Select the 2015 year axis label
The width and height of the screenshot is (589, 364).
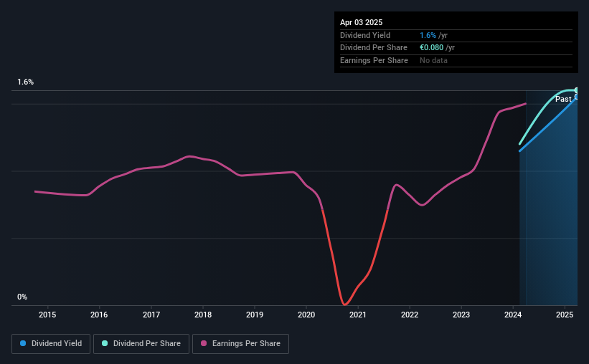[x=47, y=315]
